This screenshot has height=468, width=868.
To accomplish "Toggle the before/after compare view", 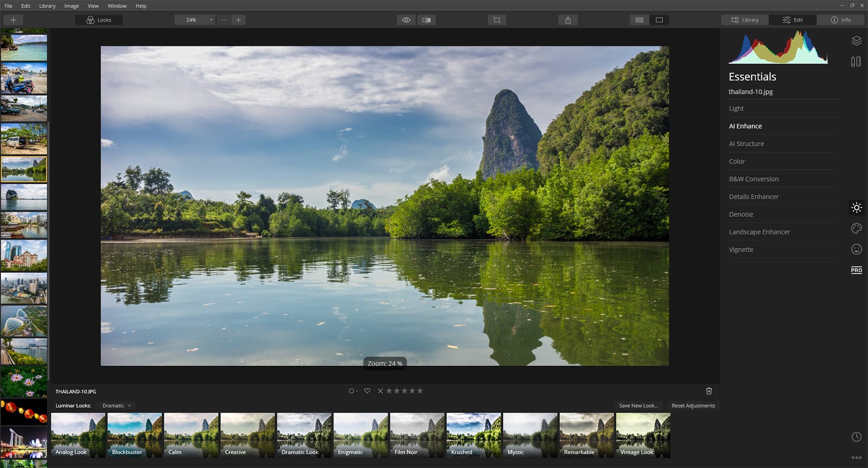I will point(426,20).
